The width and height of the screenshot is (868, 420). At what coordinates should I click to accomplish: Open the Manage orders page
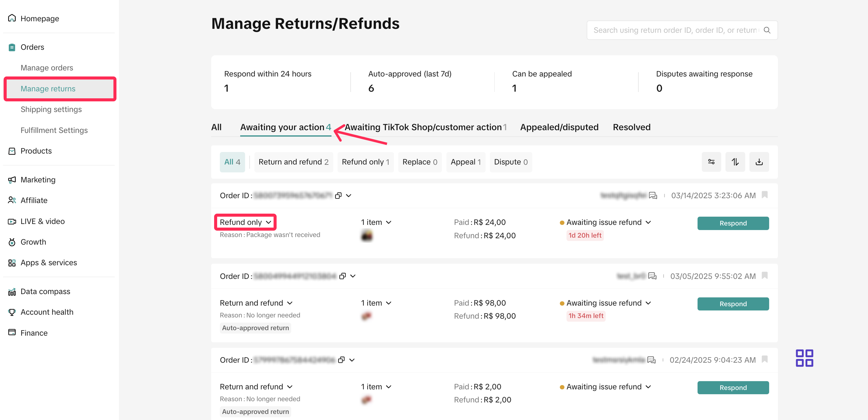coord(47,68)
